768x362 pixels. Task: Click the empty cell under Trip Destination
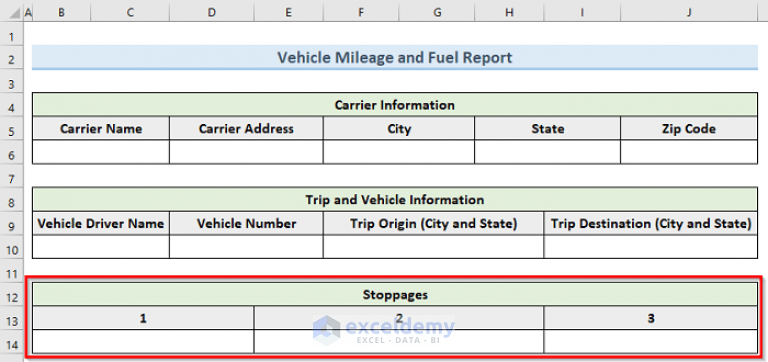coord(651,247)
